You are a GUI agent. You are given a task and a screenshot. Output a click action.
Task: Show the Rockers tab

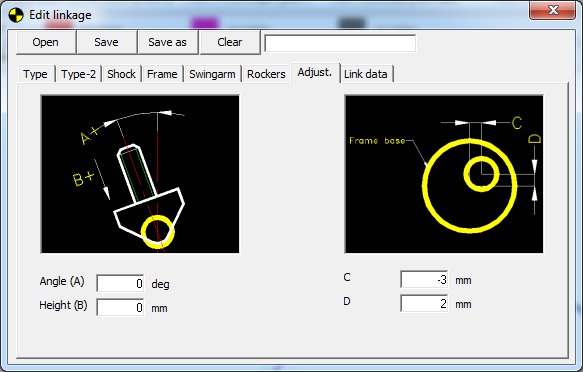(x=266, y=74)
